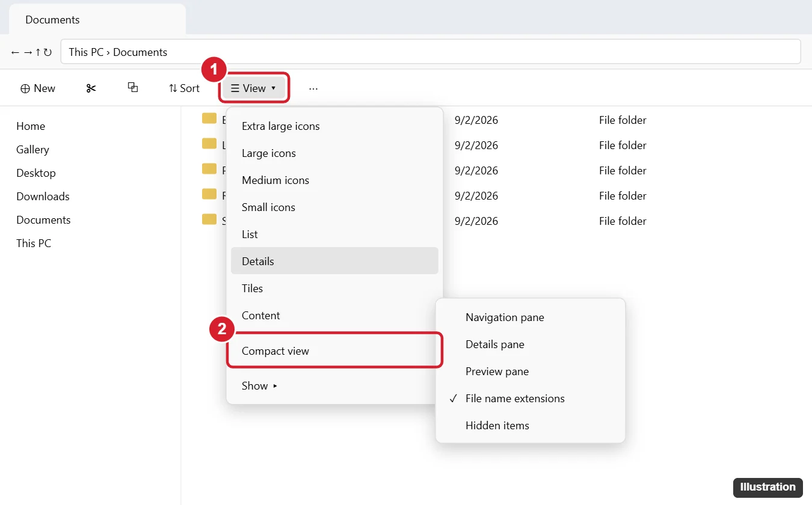Viewport: 812px width, 505px height.
Task: Open Desktop in the sidebar
Action: pos(36,173)
